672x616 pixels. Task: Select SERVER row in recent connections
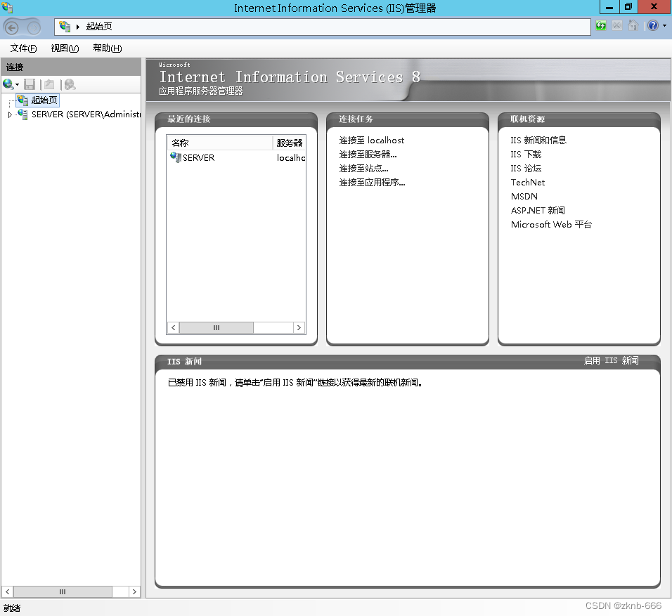(237, 157)
